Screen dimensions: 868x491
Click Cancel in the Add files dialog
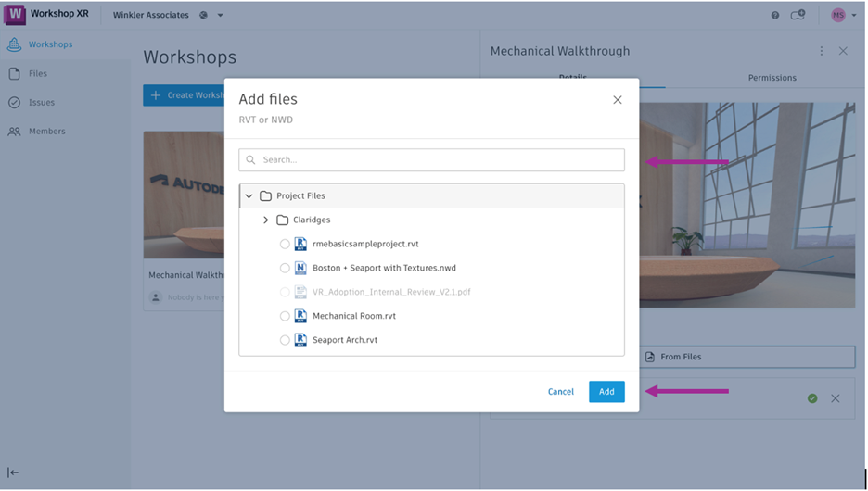tap(561, 392)
